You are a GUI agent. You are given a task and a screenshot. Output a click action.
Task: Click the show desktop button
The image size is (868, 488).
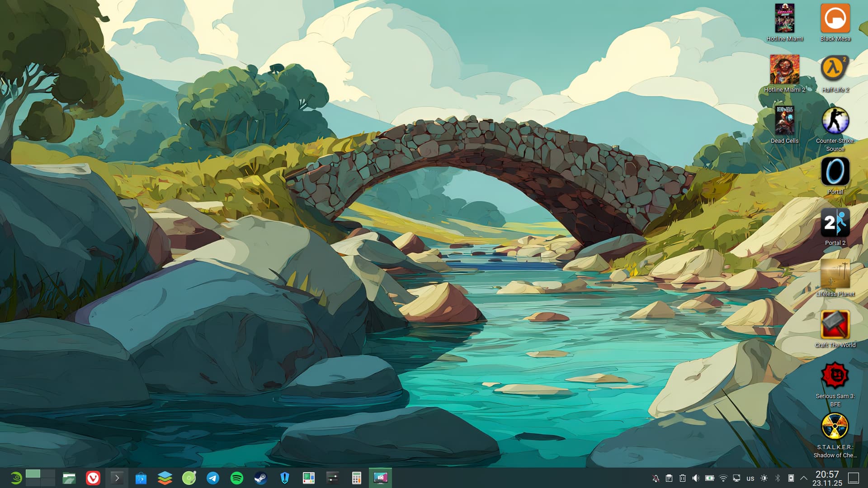[x=853, y=478]
